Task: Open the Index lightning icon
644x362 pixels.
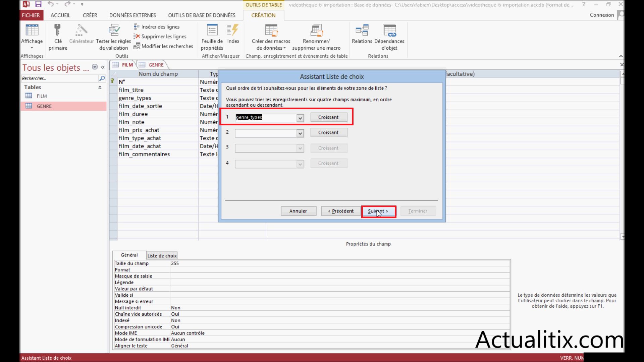Action: (233, 34)
